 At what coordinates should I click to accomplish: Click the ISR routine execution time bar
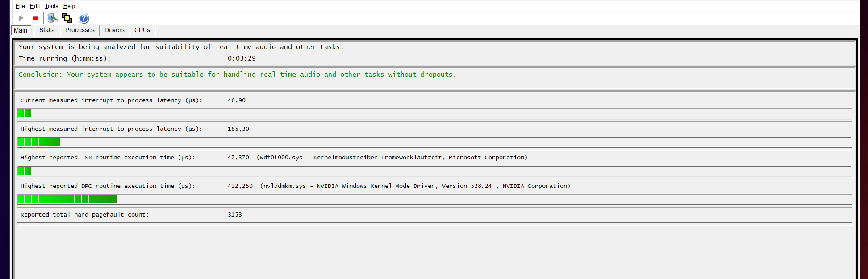tap(25, 171)
